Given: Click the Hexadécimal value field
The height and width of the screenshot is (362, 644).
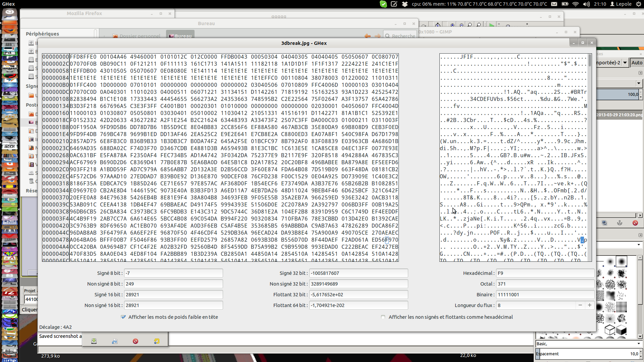Looking at the screenshot, I should pos(545,273).
